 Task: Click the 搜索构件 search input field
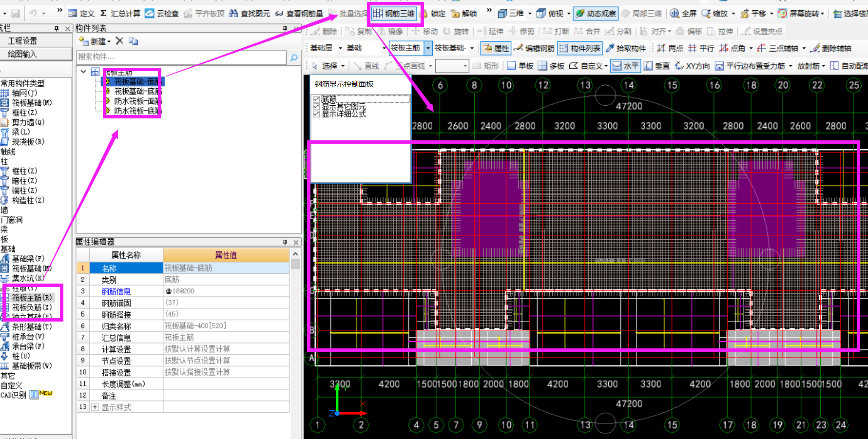pos(181,57)
